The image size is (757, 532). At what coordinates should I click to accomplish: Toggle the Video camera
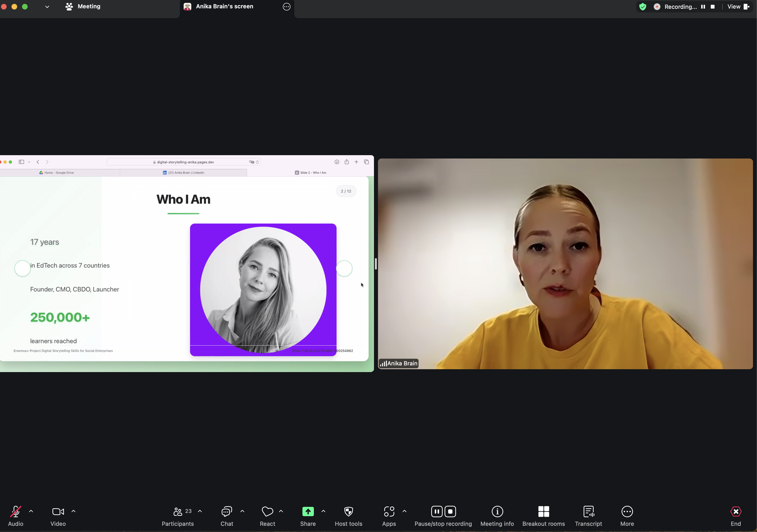[x=58, y=512]
